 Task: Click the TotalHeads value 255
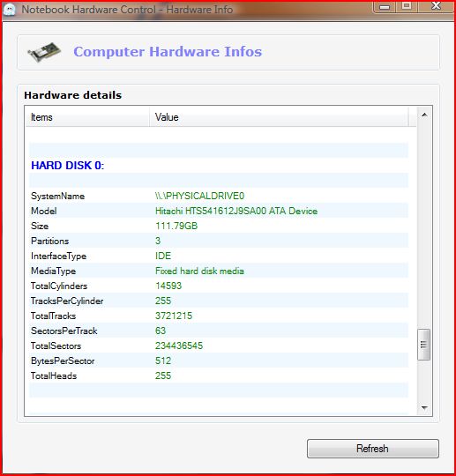coord(163,376)
